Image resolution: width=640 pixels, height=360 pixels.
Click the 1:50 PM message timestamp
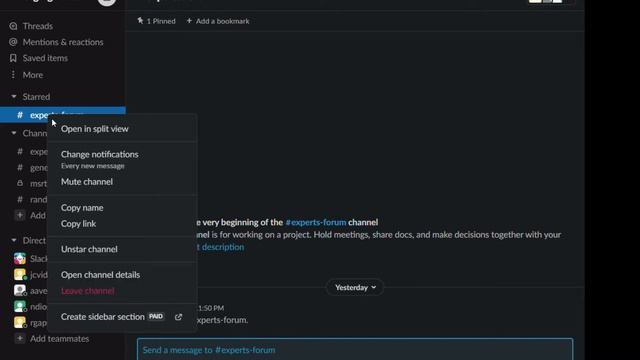[211, 308]
